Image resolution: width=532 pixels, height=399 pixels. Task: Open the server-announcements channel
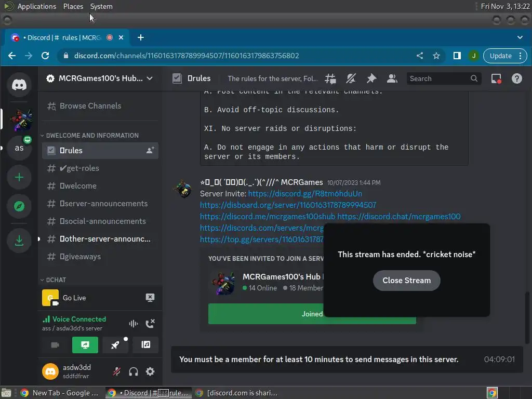coord(100,204)
